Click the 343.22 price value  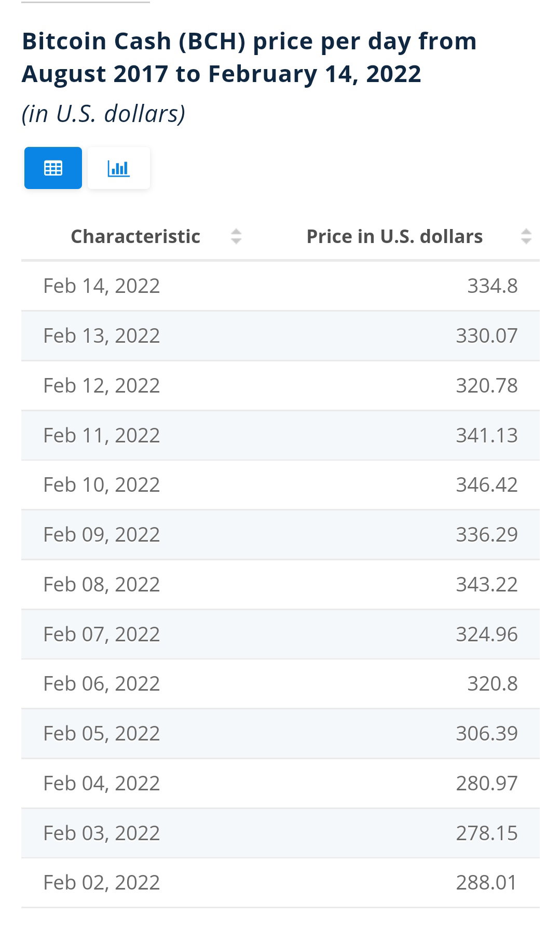tap(487, 584)
